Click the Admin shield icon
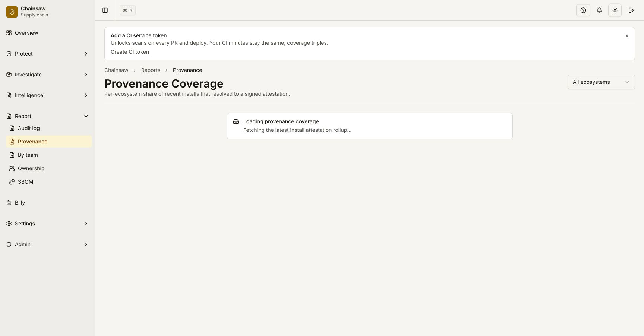 click(x=9, y=244)
